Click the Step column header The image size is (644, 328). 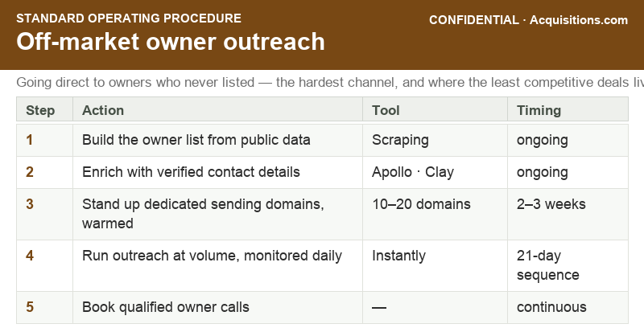[45, 110]
